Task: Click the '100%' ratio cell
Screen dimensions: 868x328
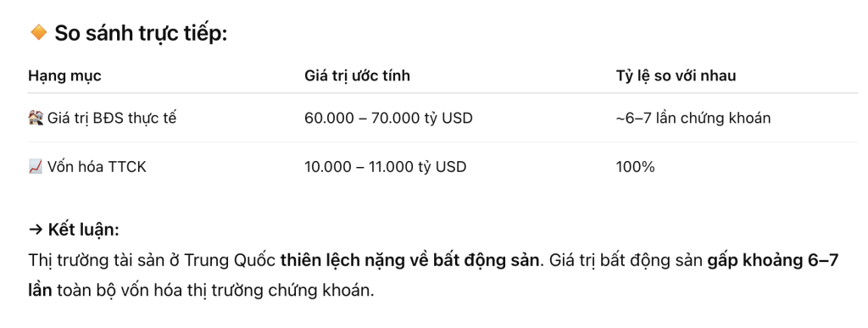Action: [636, 166]
